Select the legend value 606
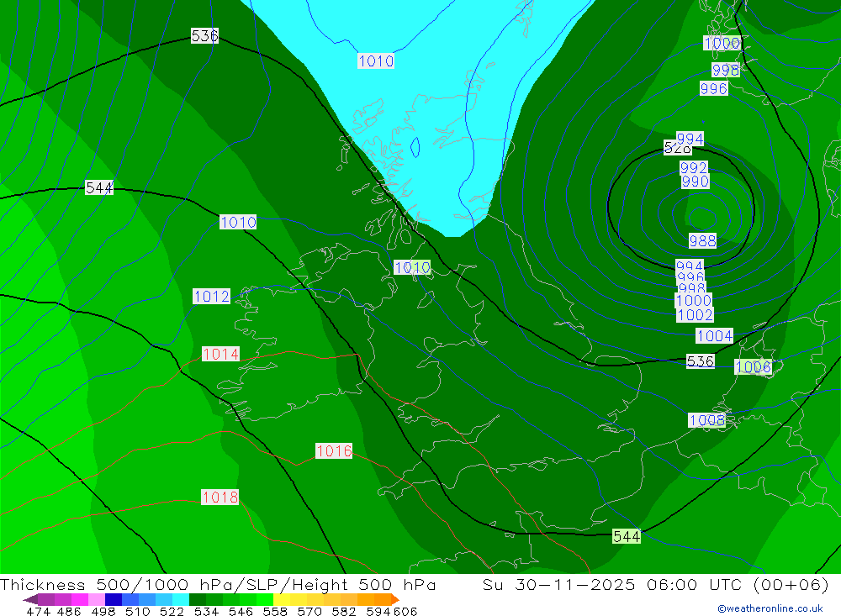 coord(405,611)
